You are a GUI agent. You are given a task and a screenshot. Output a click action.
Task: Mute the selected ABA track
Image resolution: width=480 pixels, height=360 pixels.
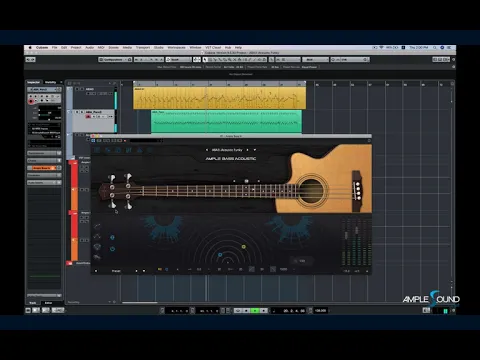(77, 112)
